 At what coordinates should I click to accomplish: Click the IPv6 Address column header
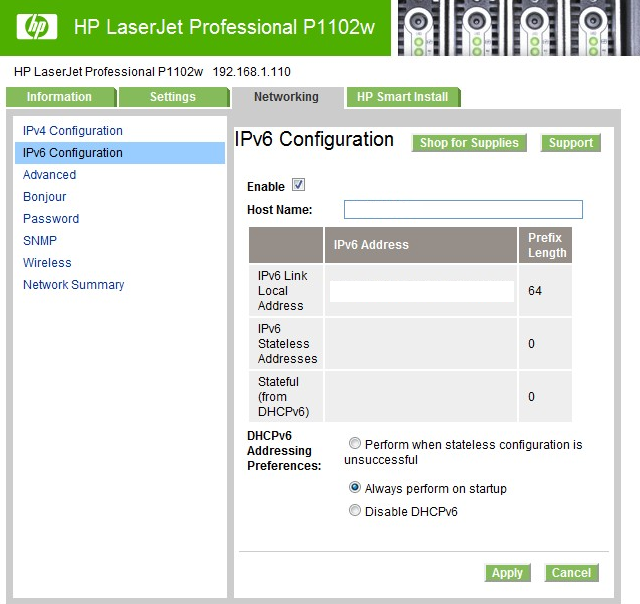click(x=421, y=245)
